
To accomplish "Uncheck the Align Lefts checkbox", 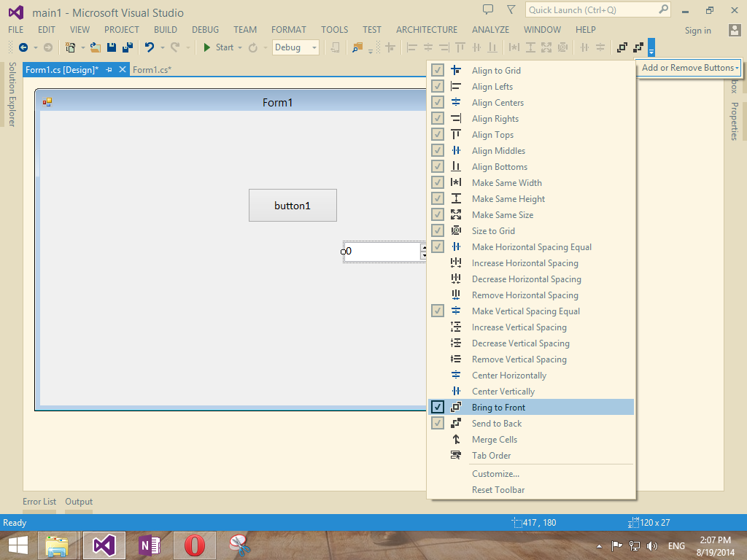I will point(438,86).
